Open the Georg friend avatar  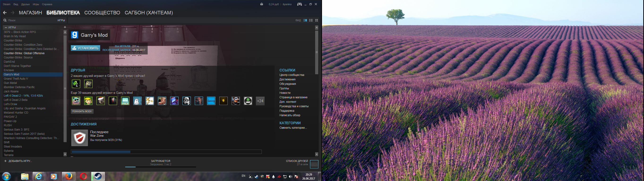tap(211, 101)
